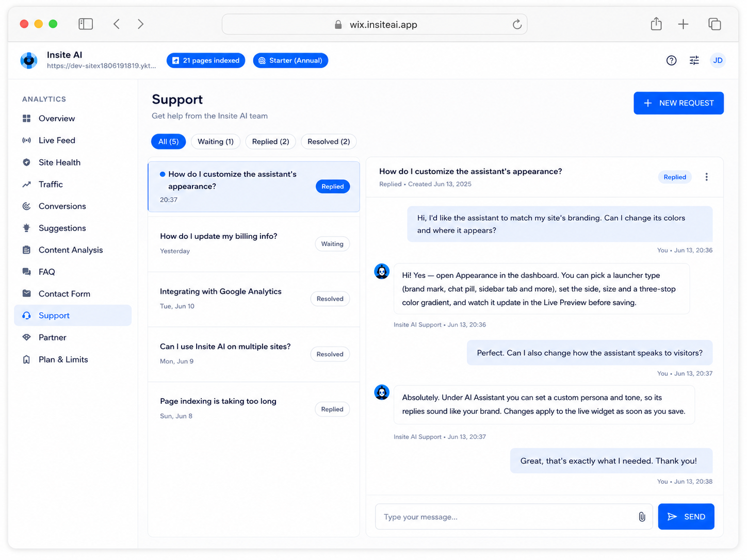Click the Support headset icon
The height and width of the screenshot is (560, 747).
[26, 316]
